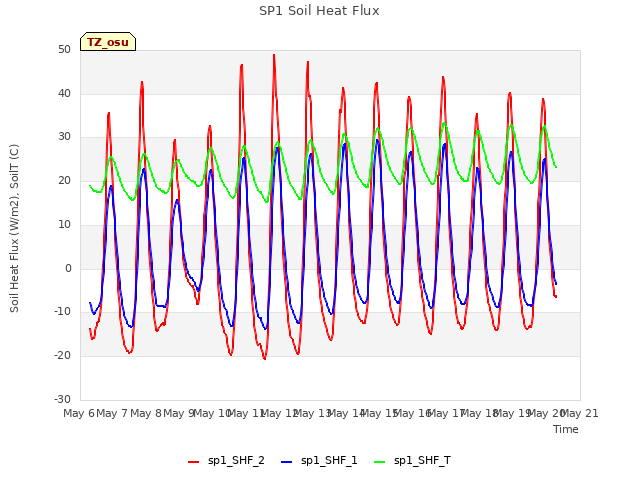Click the y-axis label Soil Heat Flux

pos(14,229)
